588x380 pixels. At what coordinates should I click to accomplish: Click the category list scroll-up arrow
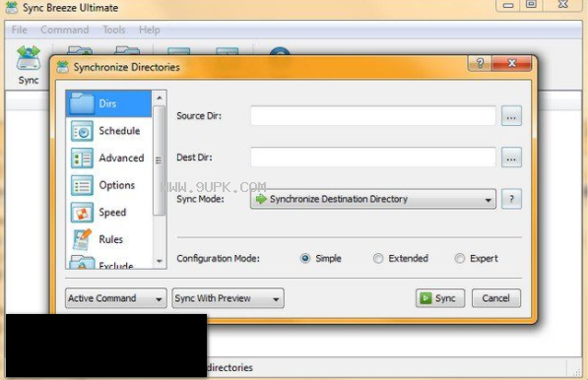[160, 98]
